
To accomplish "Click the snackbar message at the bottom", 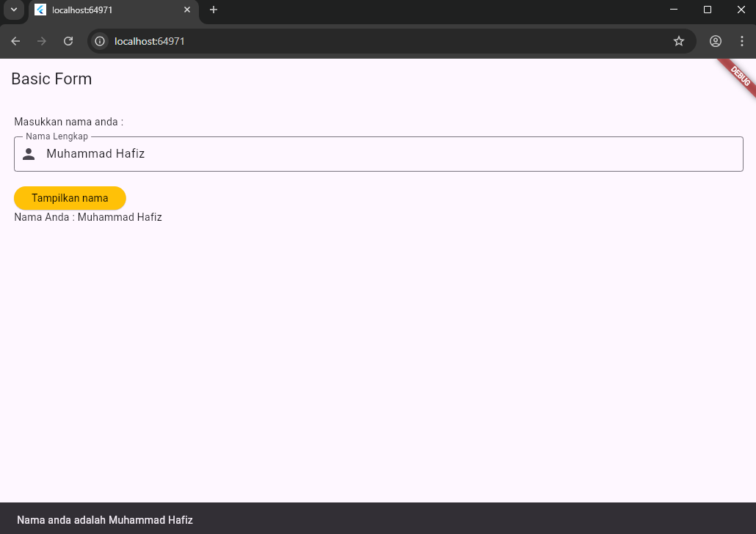I will [105, 519].
